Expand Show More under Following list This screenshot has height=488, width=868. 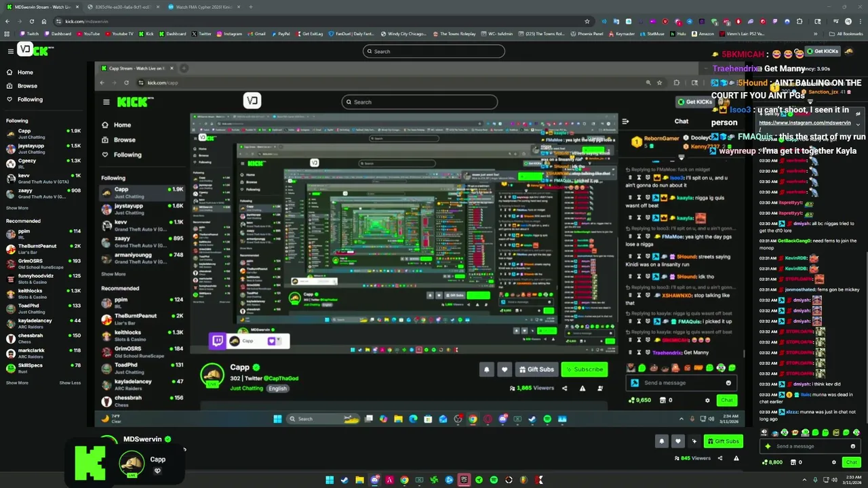click(x=17, y=208)
